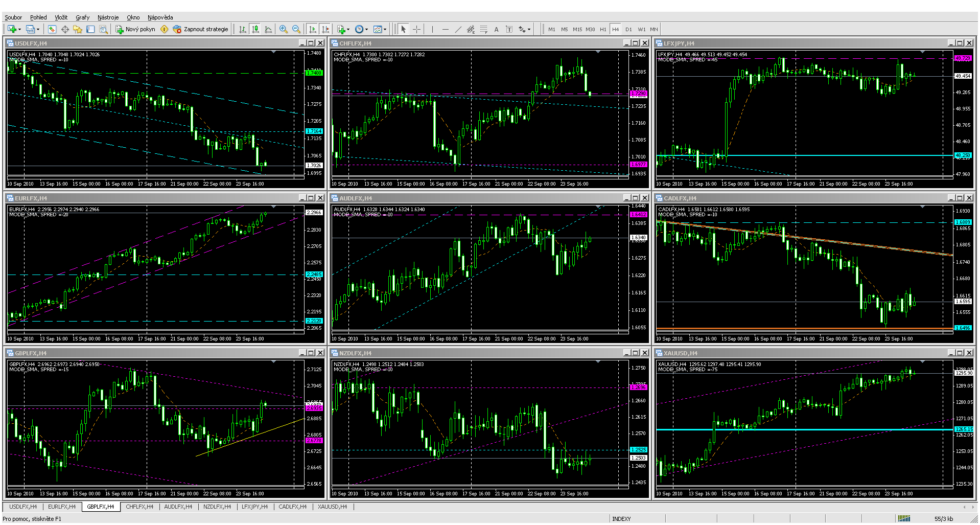The width and height of the screenshot is (980, 525).
Task: Click the 55/3 kb traffic indicator
Action: point(943,519)
